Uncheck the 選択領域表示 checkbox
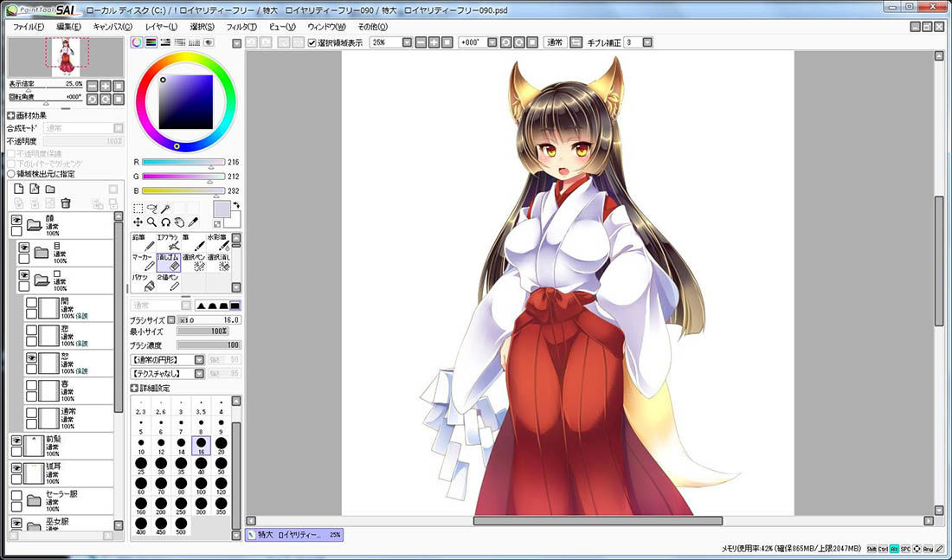 click(312, 43)
